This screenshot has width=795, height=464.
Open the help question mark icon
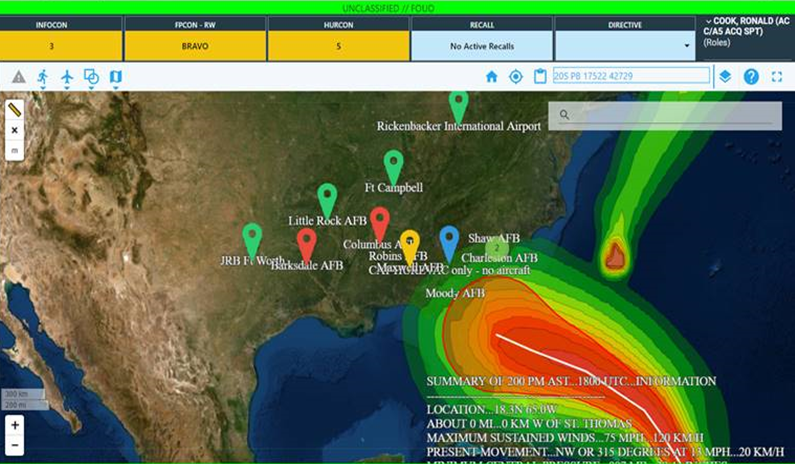tap(751, 77)
